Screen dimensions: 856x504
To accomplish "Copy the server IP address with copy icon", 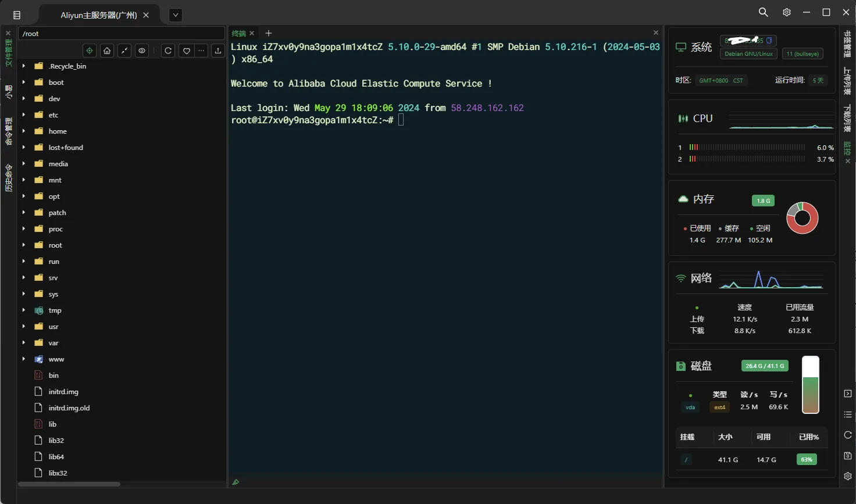I will pyautogui.click(x=769, y=41).
